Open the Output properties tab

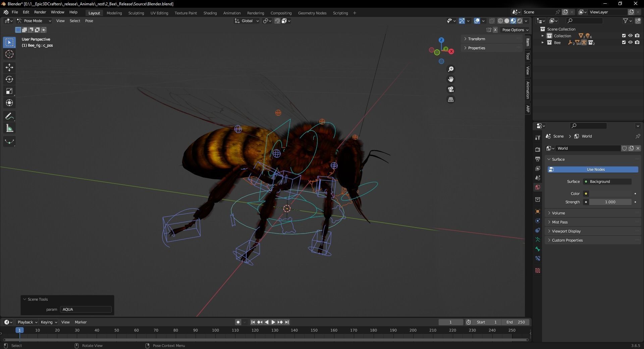coord(538,159)
